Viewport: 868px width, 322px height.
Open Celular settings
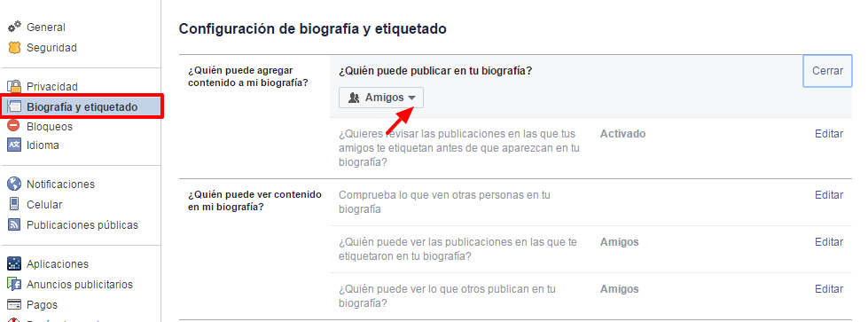pyautogui.click(x=44, y=205)
